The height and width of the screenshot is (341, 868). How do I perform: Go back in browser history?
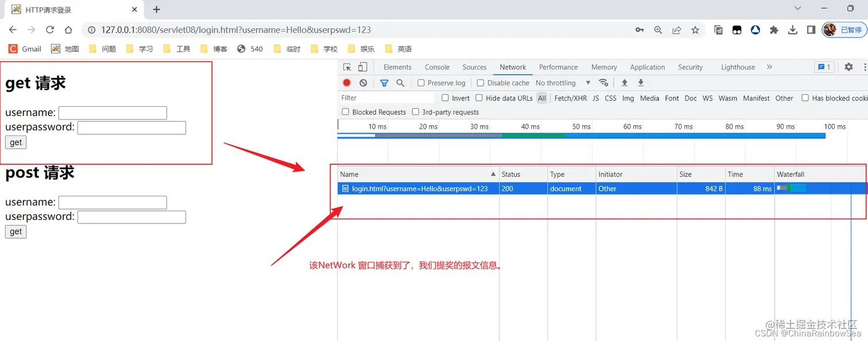13,30
